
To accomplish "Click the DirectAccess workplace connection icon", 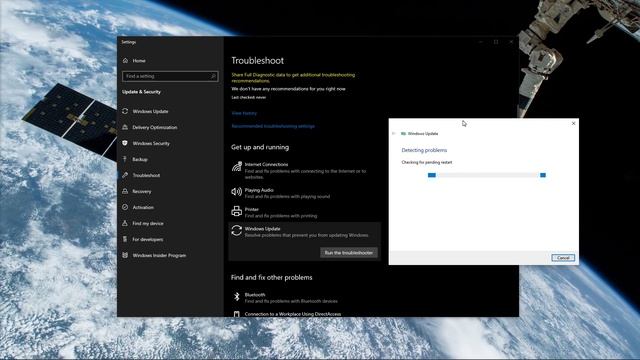I will click(236, 314).
